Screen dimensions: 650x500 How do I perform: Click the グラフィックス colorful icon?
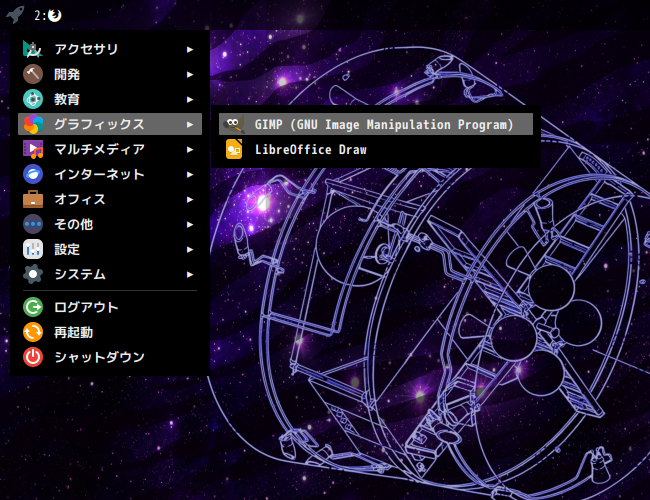pyautogui.click(x=33, y=124)
